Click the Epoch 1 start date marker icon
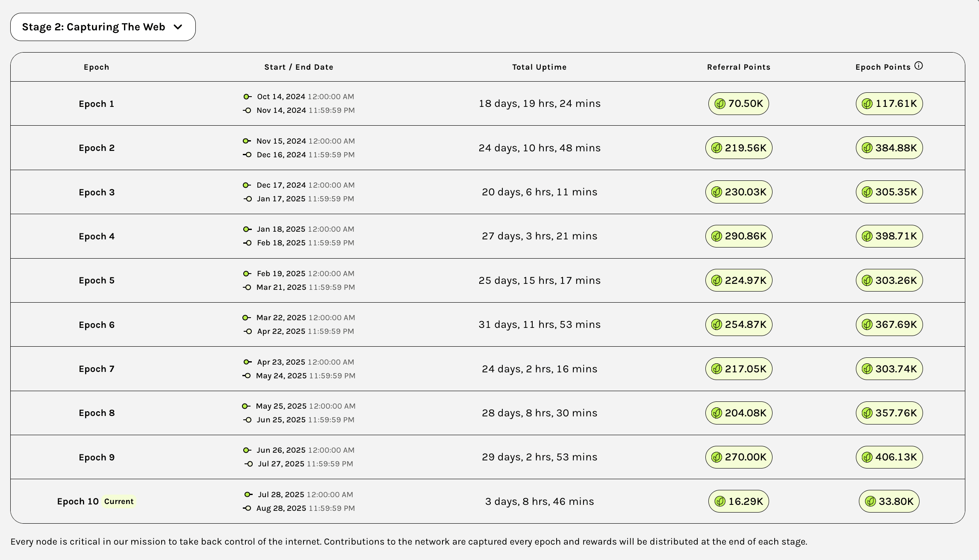 click(247, 97)
